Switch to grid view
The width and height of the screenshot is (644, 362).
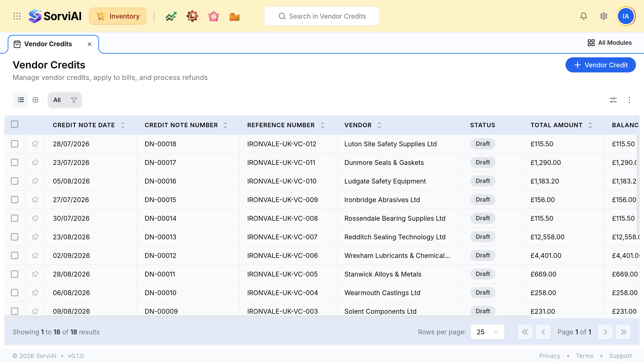coord(36,100)
